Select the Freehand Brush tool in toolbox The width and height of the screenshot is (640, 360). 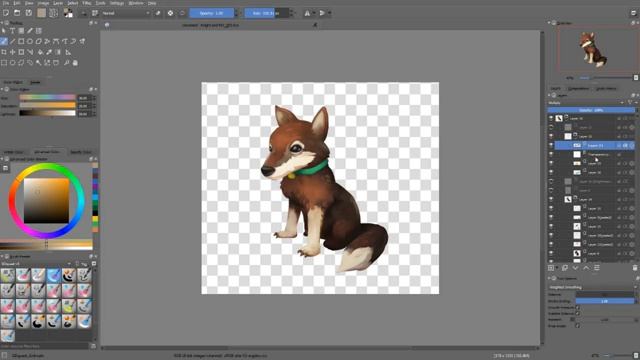point(4,41)
